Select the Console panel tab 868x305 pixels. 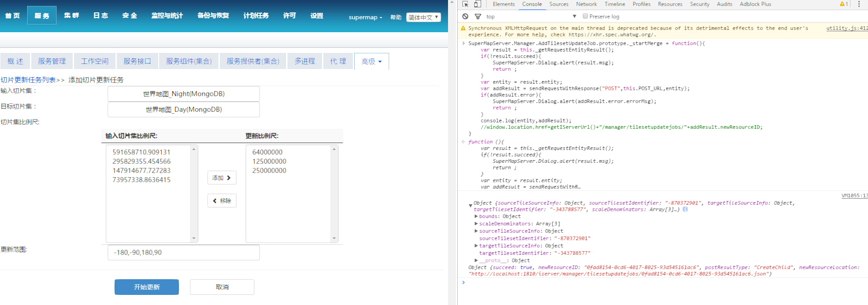(532, 4)
